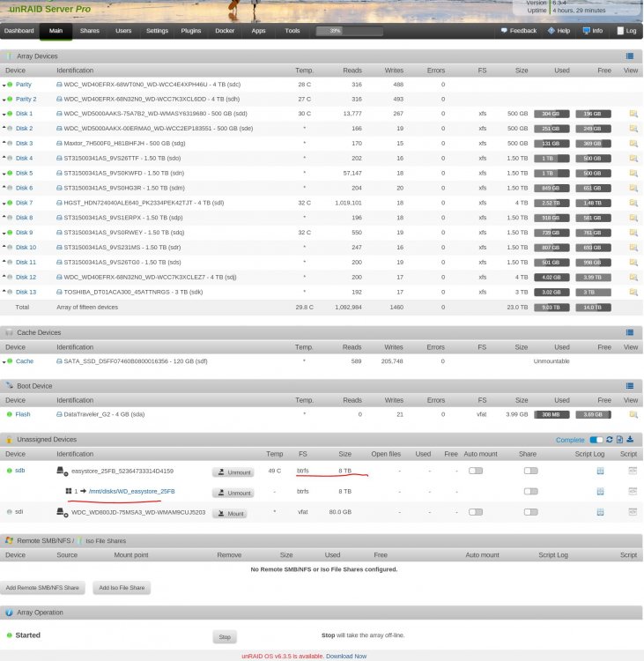Go to the Dashboard tab
The image size is (644, 661).
pos(19,31)
